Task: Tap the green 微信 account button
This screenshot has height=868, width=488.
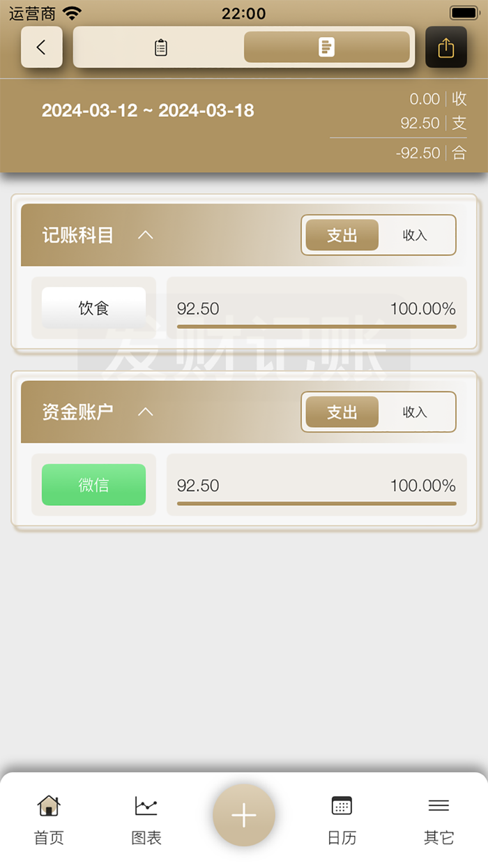Action: coord(93,485)
